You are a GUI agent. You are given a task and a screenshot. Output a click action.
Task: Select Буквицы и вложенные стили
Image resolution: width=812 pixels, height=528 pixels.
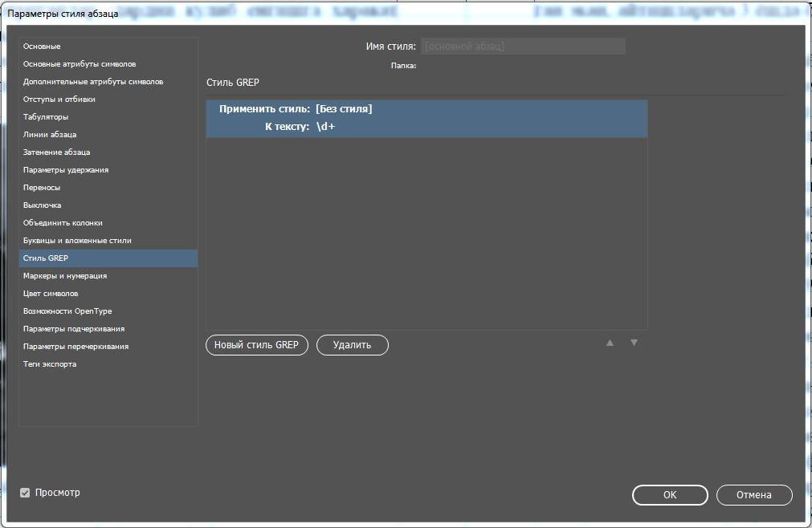pyautogui.click(x=108, y=241)
